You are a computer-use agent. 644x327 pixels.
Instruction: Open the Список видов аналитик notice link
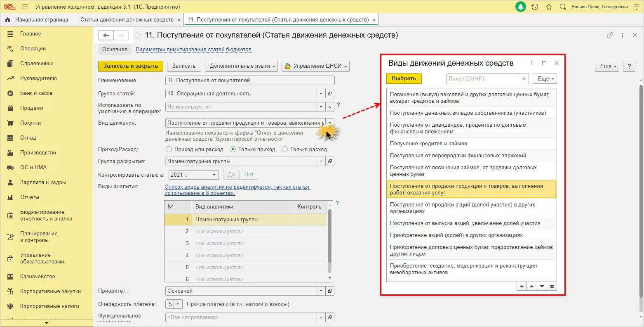pos(237,190)
